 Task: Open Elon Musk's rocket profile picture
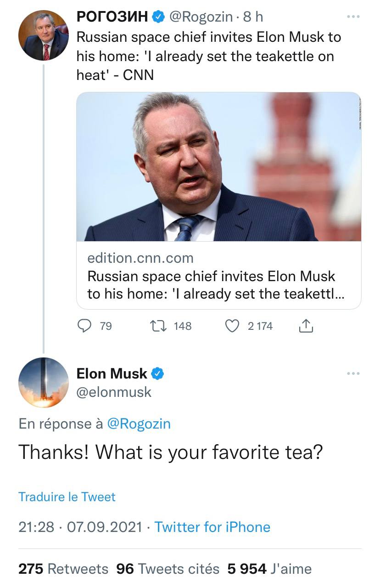44,382
